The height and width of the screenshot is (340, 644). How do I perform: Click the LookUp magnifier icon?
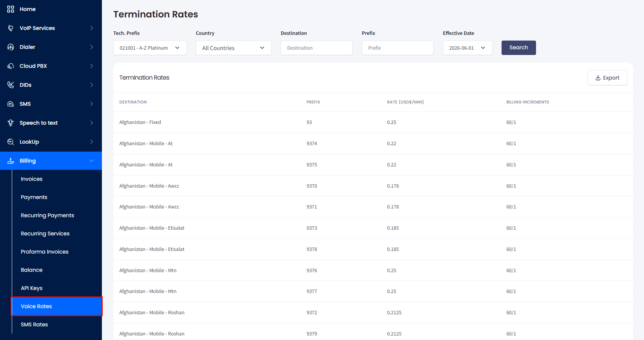click(x=11, y=142)
